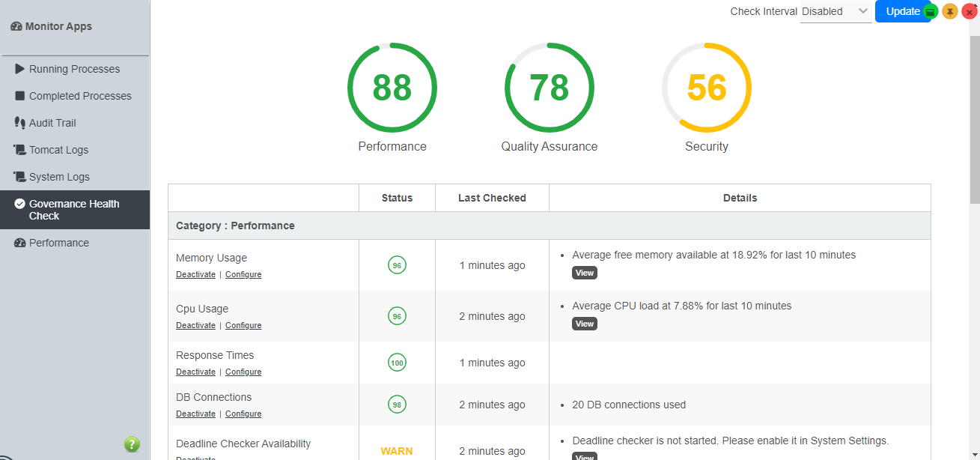Click the green maximize panel icon
This screenshot has width=980, height=460.
[931, 12]
